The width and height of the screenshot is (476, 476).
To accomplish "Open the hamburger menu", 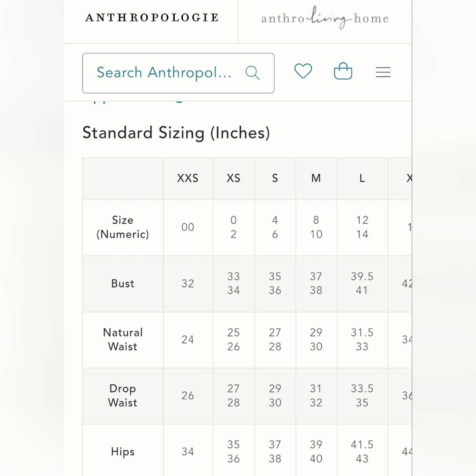I will [383, 72].
